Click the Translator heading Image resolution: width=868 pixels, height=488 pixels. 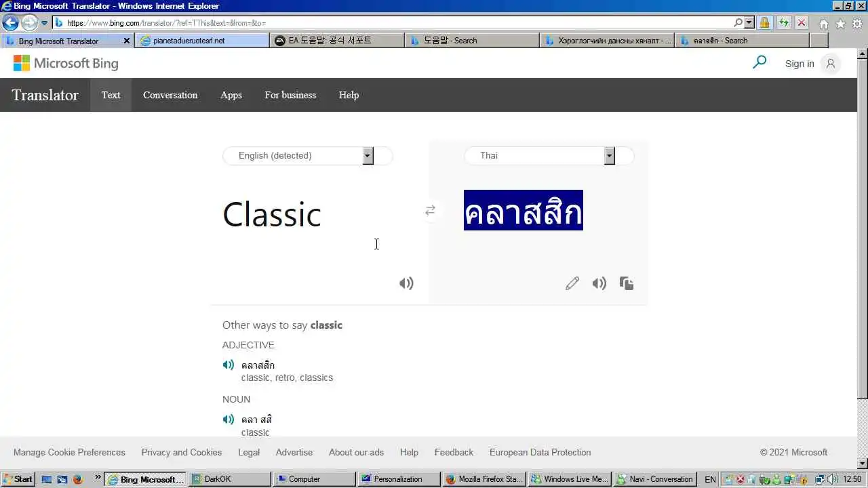[x=45, y=95]
